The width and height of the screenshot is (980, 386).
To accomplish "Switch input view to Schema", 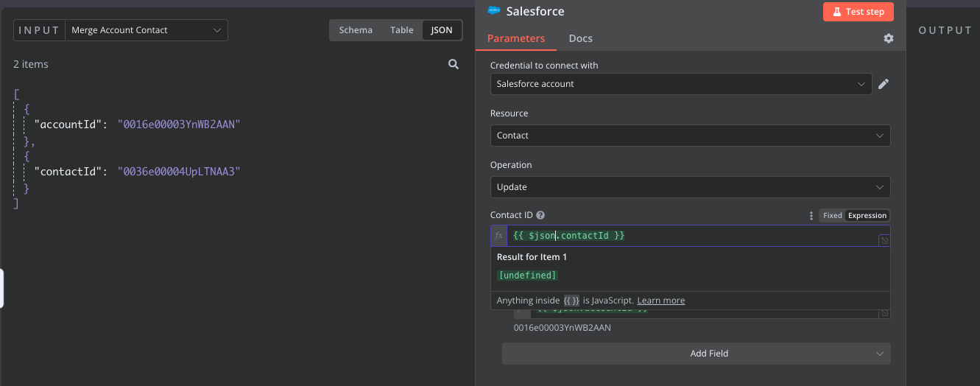I will (356, 30).
